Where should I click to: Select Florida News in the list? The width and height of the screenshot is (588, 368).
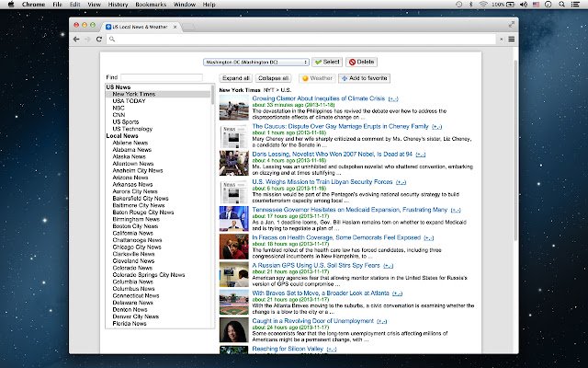(x=130, y=323)
